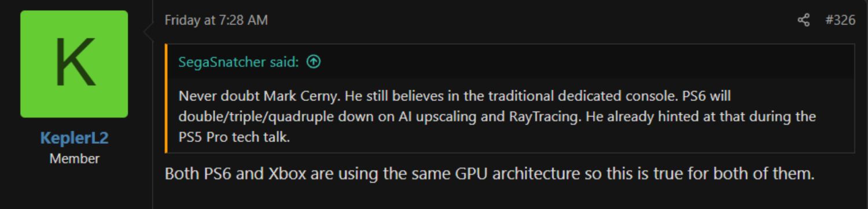Open KeplerL2's green K avatar
This screenshot has width=868, height=209.
74,64
